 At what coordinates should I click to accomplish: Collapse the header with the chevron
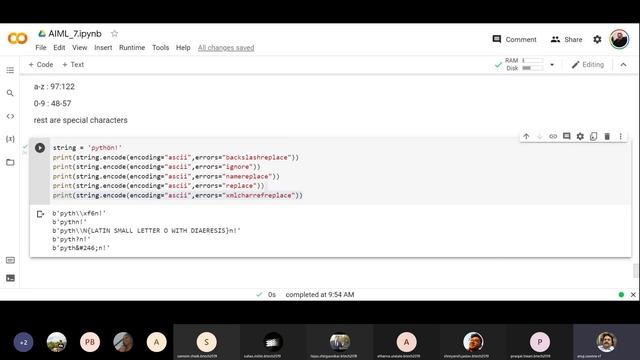point(623,64)
